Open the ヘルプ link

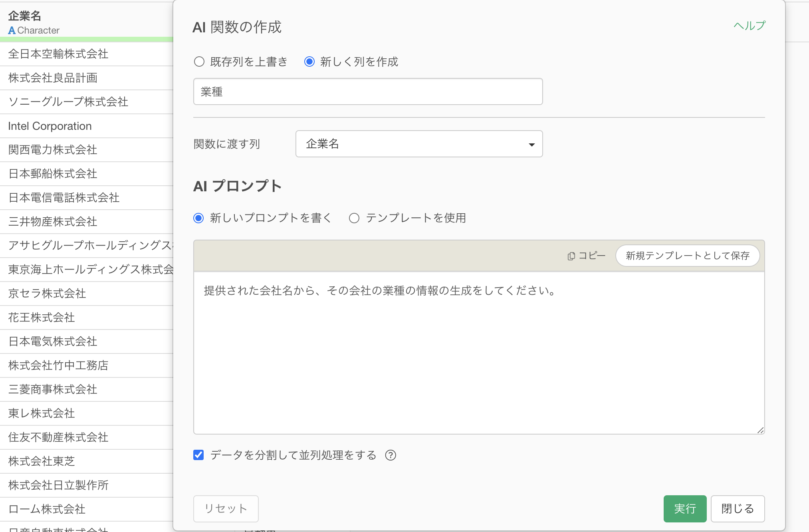click(x=750, y=26)
